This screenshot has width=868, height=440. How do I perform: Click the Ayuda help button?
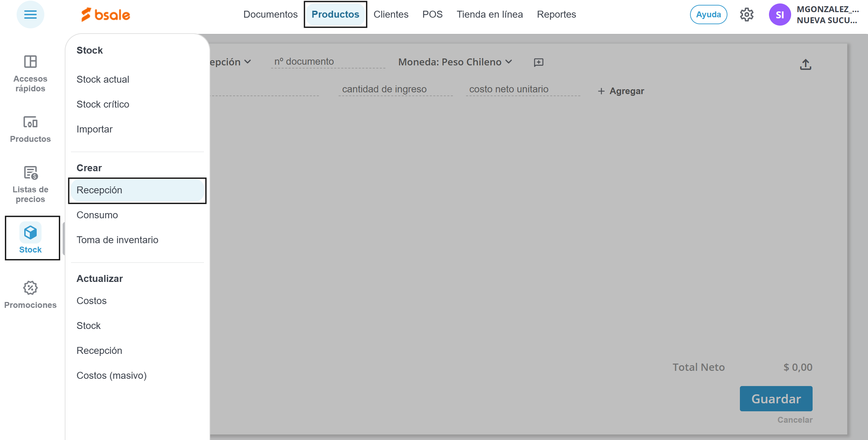(x=708, y=15)
